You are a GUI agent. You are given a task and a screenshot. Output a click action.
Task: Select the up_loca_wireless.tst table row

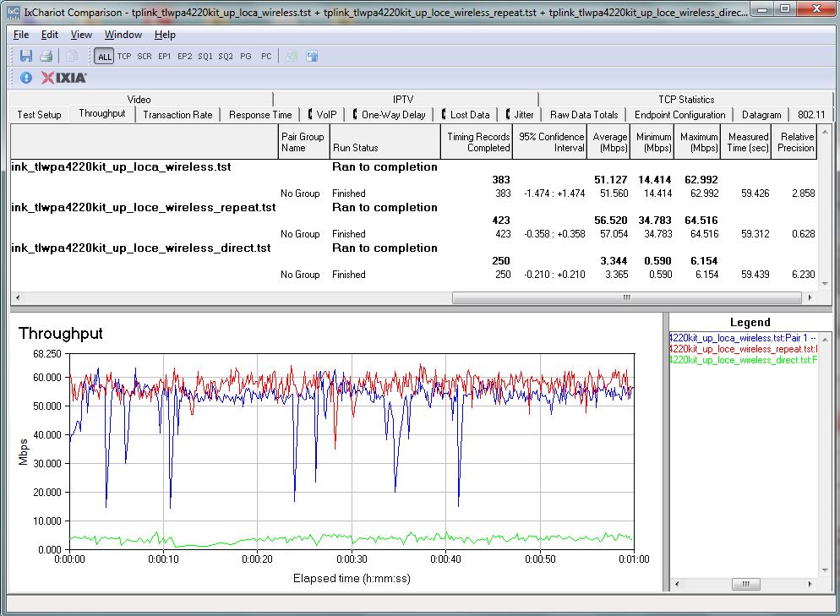pyautogui.click(x=413, y=166)
